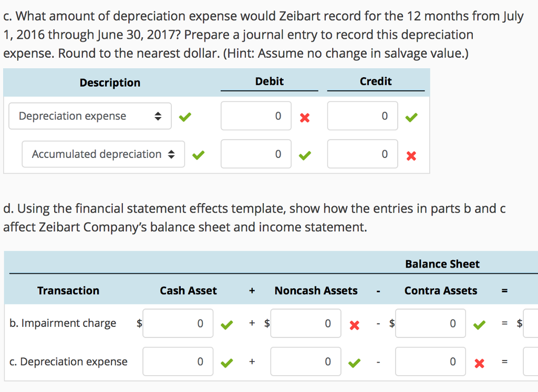This screenshot has width=538, height=392.
Task: Select the Debit column header
Action: tap(268, 81)
